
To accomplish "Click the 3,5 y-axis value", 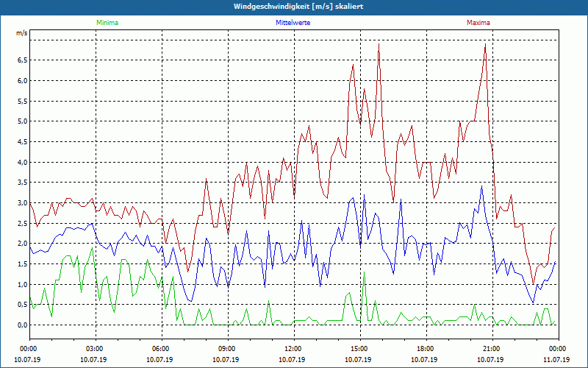I will [x=23, y=183].
